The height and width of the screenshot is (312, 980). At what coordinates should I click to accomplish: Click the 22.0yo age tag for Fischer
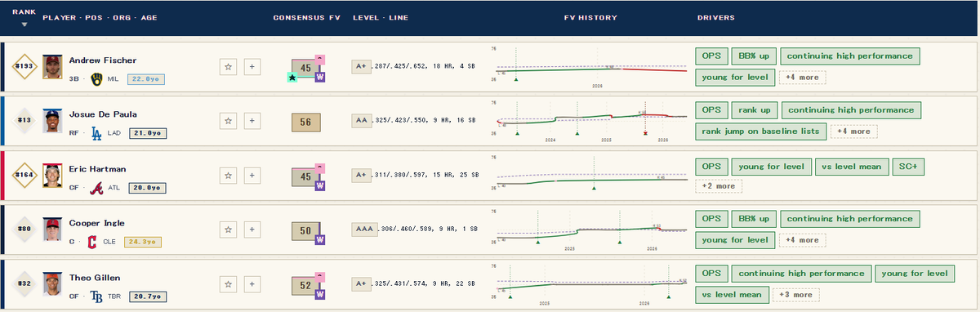(147, 79)
